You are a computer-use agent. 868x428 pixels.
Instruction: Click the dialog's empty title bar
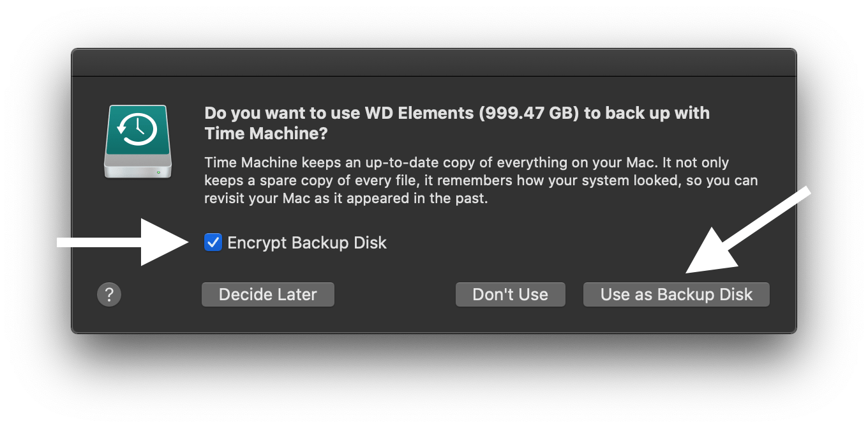tap(434, 64)
